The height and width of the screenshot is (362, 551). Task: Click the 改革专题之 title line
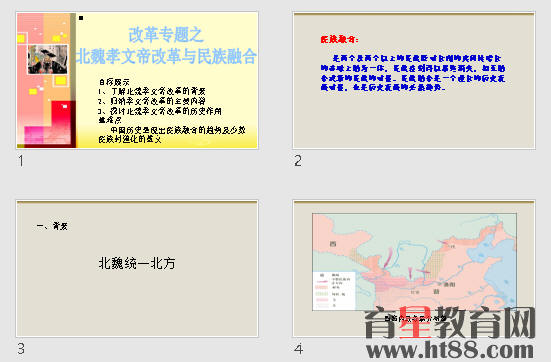(x=166, y=35)
